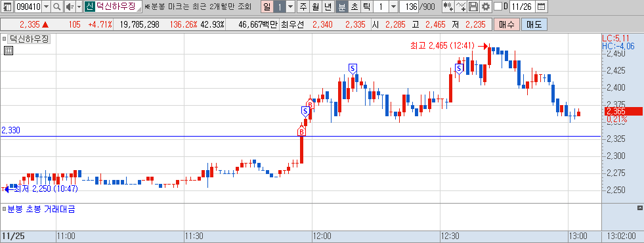Screen dimensions: 644x243
Task: Click the 13:02:00 time on axis
Action: point(622,236)
